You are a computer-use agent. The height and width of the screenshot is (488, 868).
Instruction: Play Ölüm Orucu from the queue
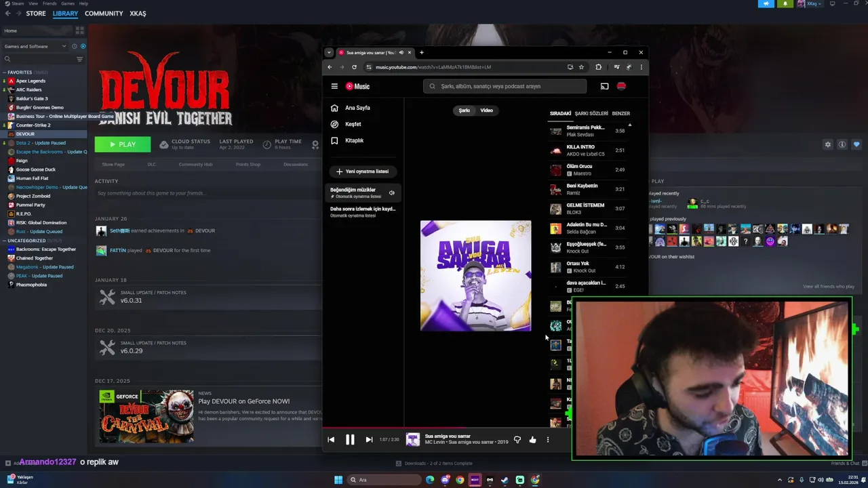click(x=589, y=169)
